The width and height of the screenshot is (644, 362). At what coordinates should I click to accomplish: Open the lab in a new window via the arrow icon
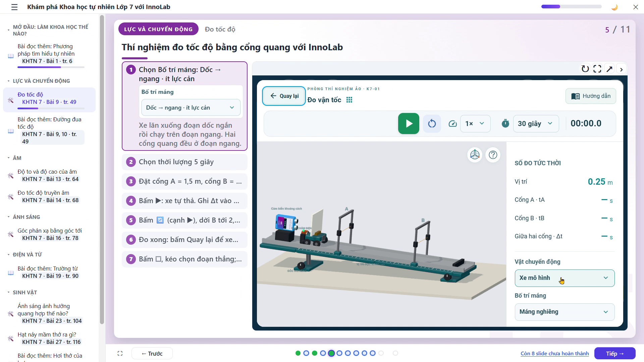pyautogui.click(x=609, y=69)
